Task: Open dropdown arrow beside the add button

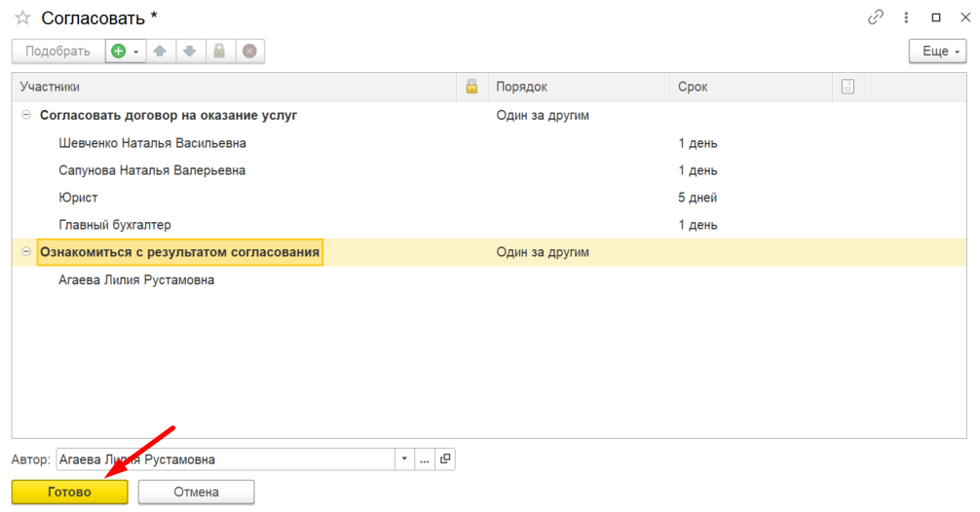Action: coord(135,52)
